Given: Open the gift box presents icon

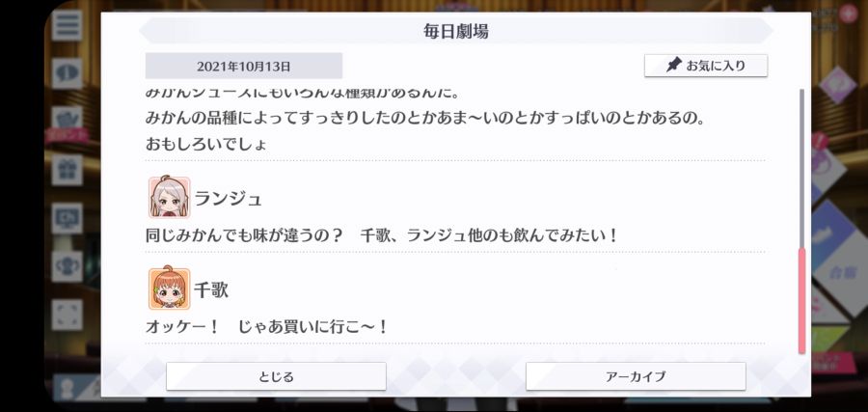Looking at the screenshot, I should [67, 170].
